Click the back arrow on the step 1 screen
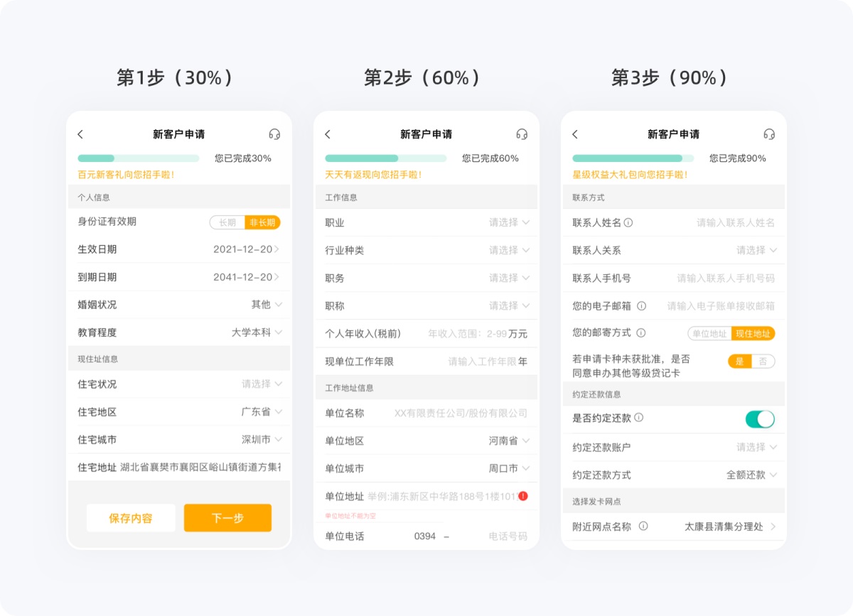853x616 pixels. (x=80, y=134)
